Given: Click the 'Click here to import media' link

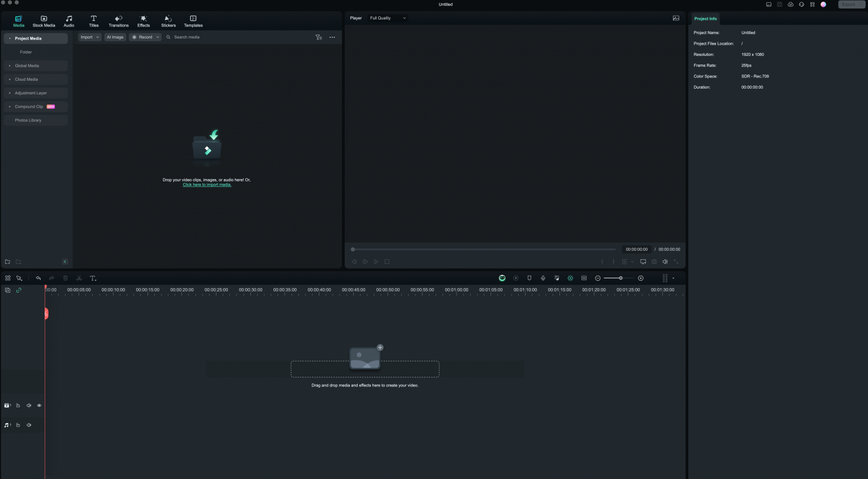Looking at the screenshot, I should pos(207,185).
